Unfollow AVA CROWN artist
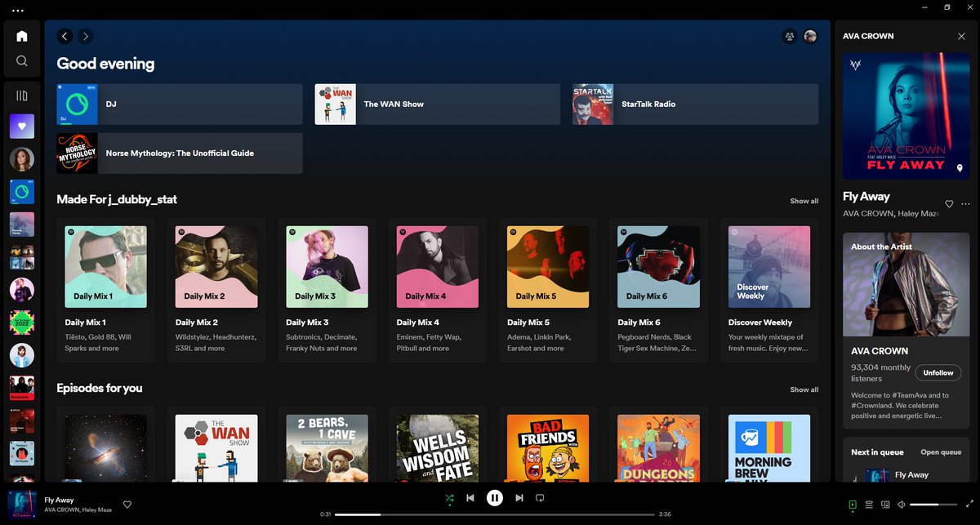Image resolution: width=980 pixels, height=525 pixels. pyautogui.click(x=938, y=373)
